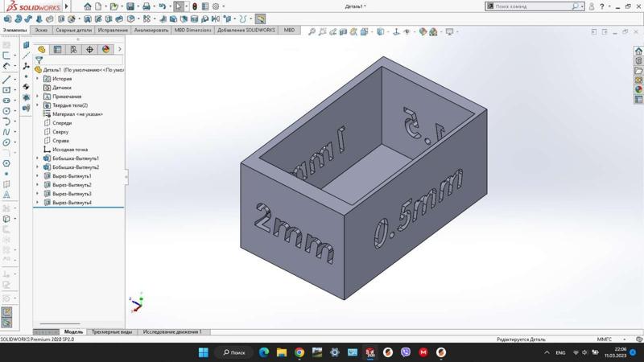
Task: Open Appearances color ball in right task pane
Action: point(638,89)
